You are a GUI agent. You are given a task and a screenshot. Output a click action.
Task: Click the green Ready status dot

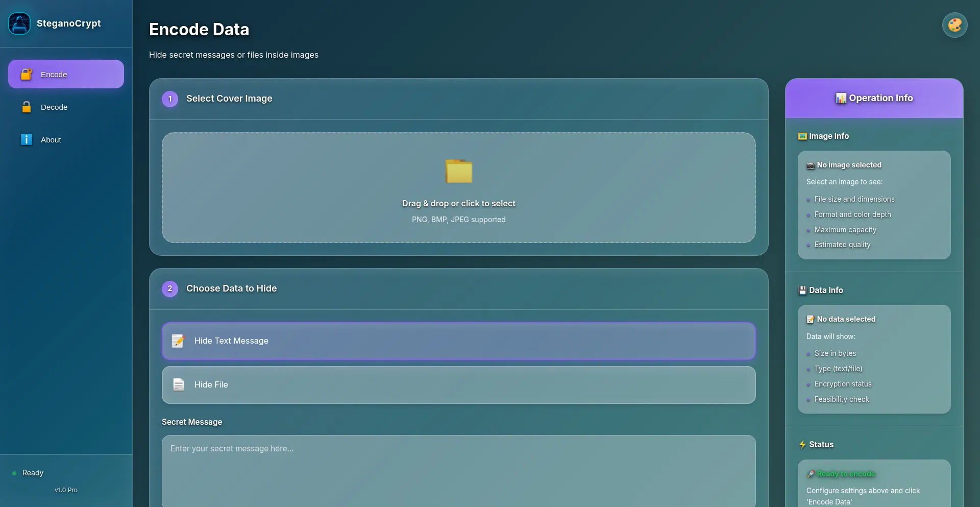(14, 473)
